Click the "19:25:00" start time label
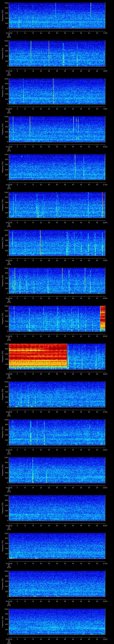 9,374
